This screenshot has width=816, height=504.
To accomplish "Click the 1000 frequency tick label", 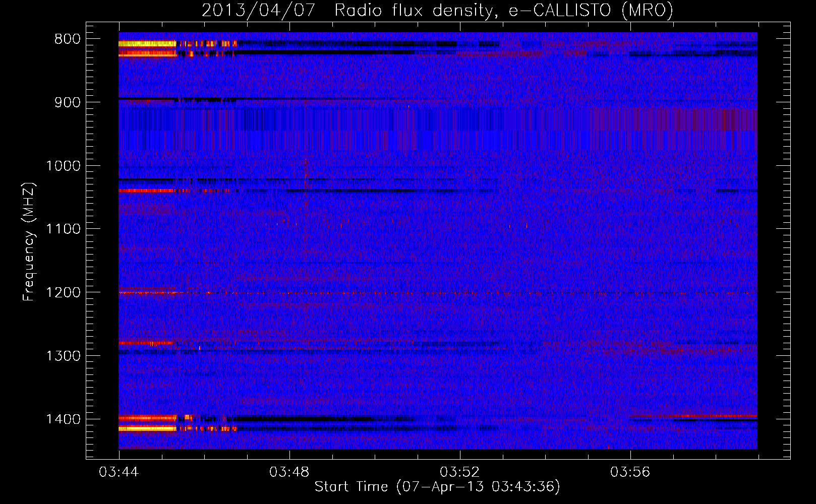I will [x=63, y=166].
